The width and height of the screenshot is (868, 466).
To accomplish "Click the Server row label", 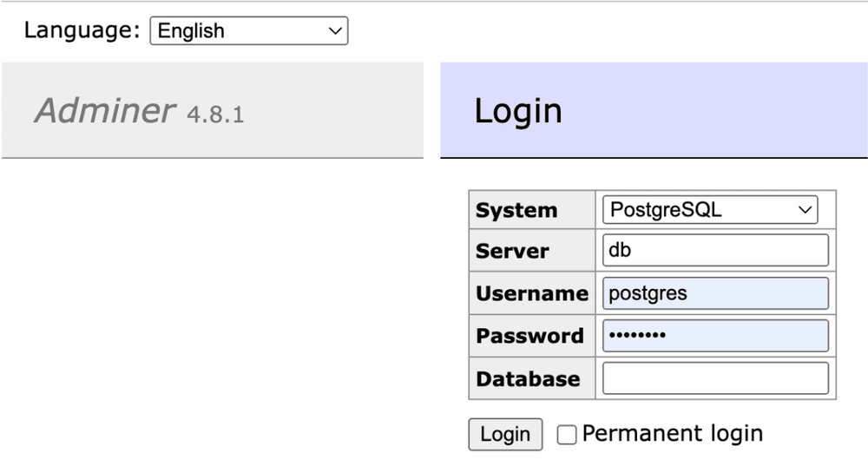I will (512, 252).
